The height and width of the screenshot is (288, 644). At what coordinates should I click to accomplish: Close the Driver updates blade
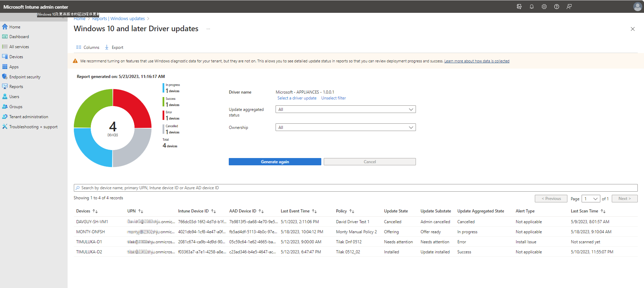(x=633, y=29)
